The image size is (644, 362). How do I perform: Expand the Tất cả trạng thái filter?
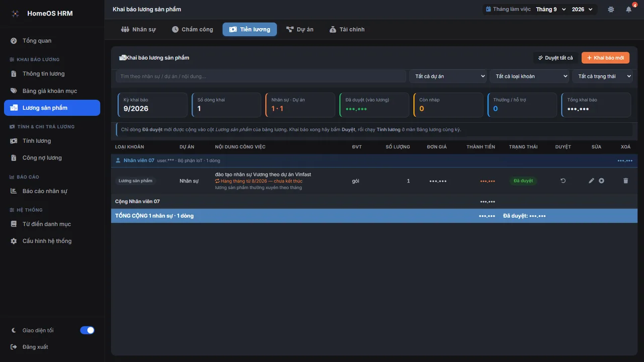click(602, 76)
